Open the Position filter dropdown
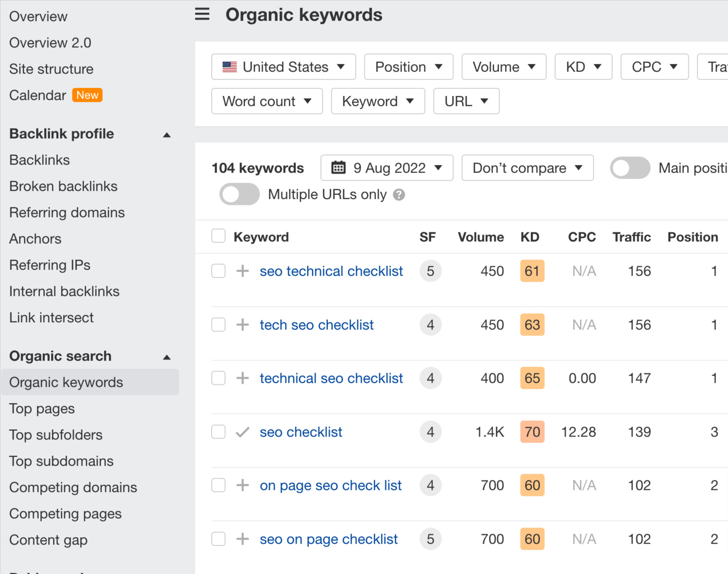Viewport: 728px width, 574px height. tap(408, 67)
